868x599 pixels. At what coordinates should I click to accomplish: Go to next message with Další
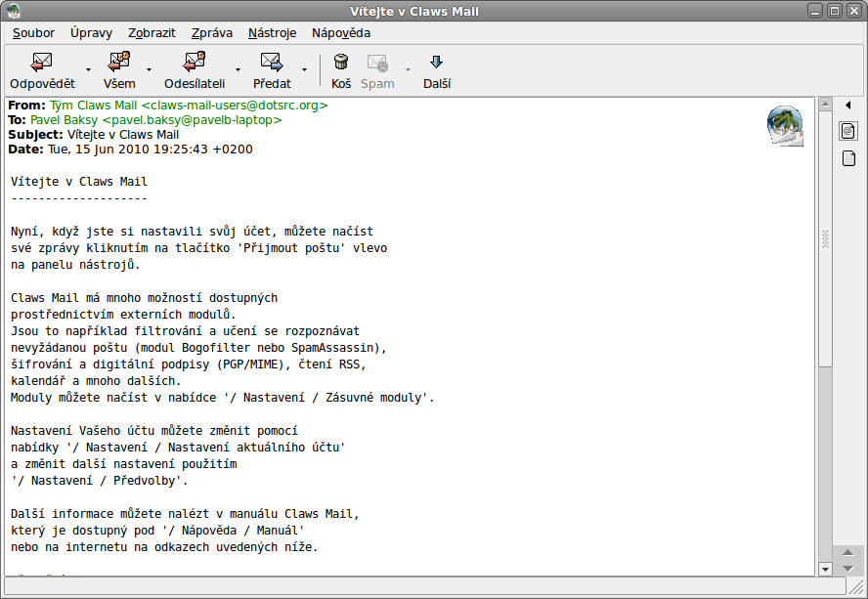click(436, 64)
